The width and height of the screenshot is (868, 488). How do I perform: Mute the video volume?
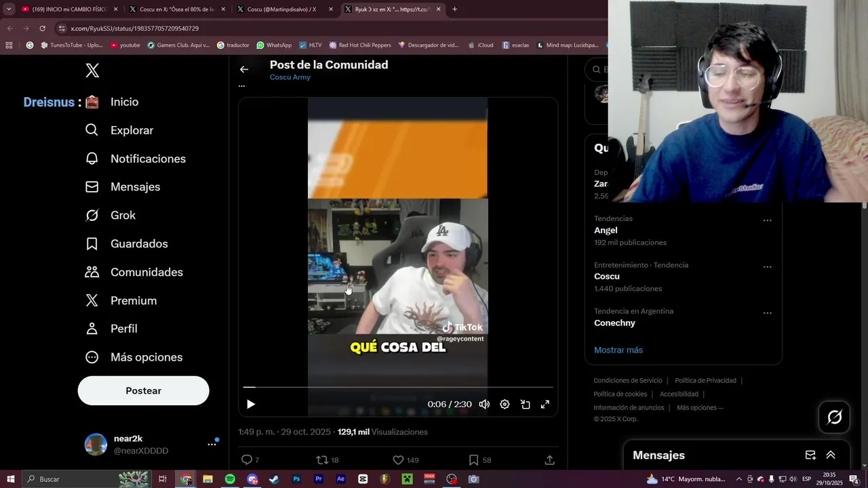tap(484, 404)
